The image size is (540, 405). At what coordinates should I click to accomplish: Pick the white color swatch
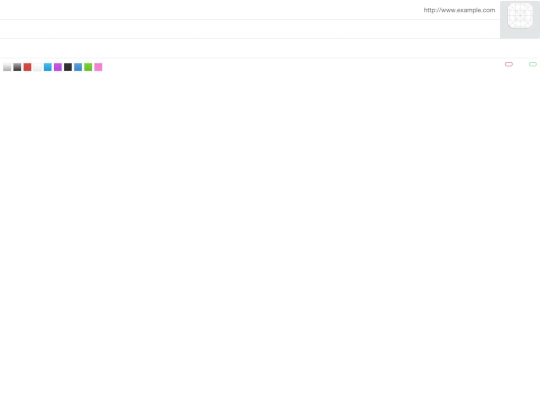click(38, 67)
